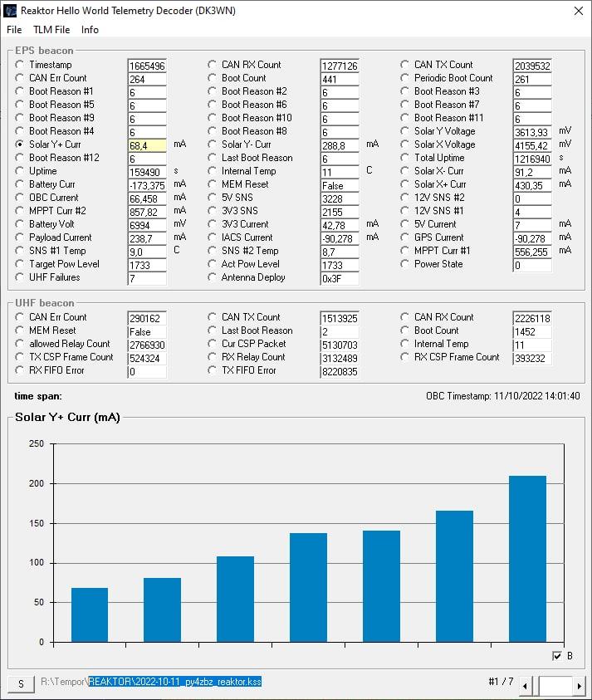The width and height of the screenshot is (592, 700).
Task: Select Solar Y- Curr radio button
Action: [212, 144]
